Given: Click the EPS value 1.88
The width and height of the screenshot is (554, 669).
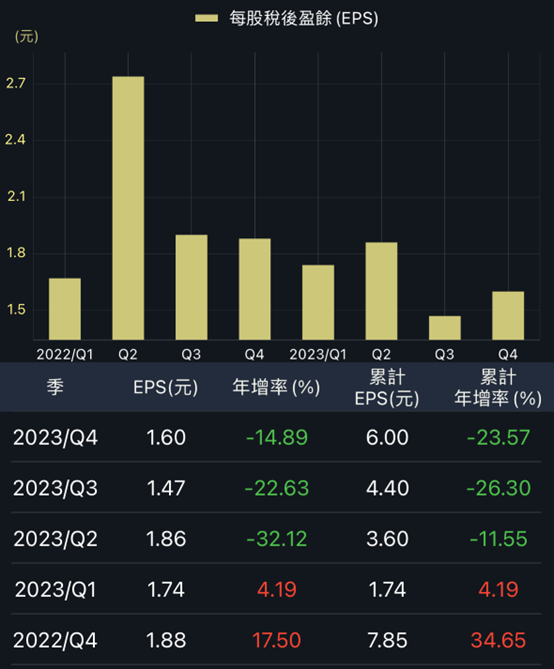Looking at the screenshot, I should [x=166, y=641].
